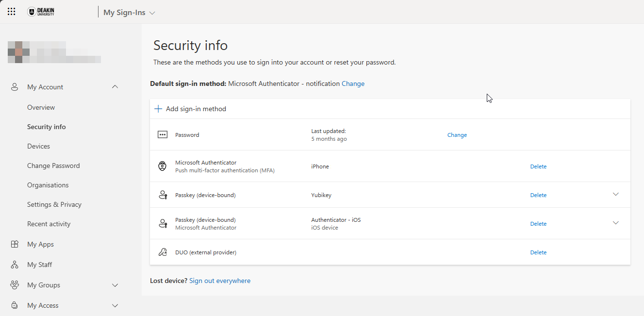Expand the Authenticator - iOS passkey details

[x=616, y=223]
